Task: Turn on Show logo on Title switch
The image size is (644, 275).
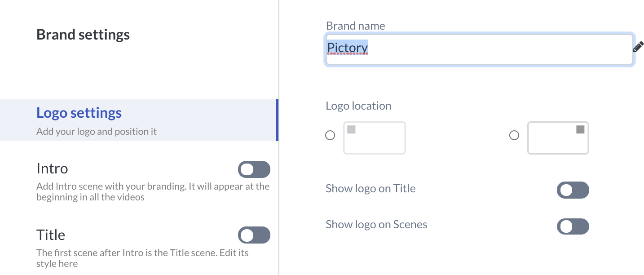Action: pos(573,190)
